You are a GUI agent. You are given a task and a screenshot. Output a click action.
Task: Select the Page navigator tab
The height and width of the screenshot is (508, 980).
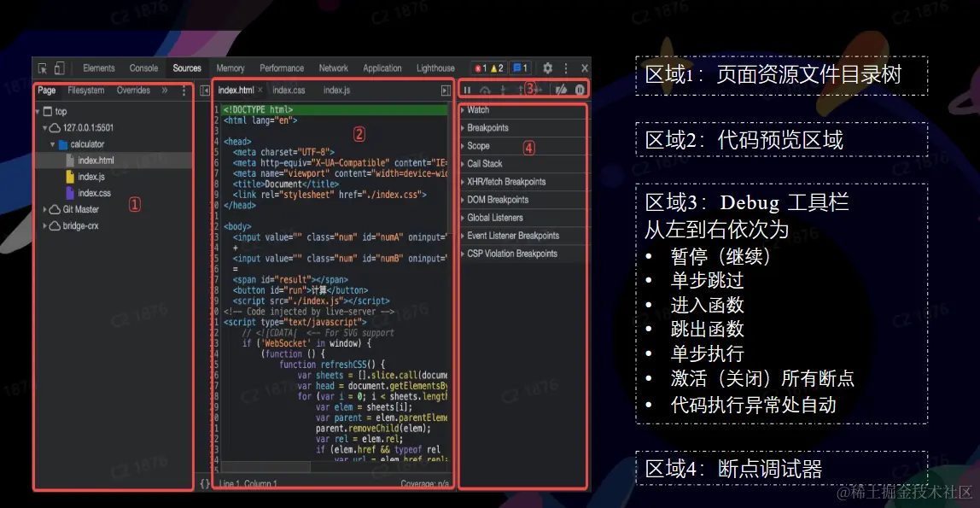click(47, 91)
